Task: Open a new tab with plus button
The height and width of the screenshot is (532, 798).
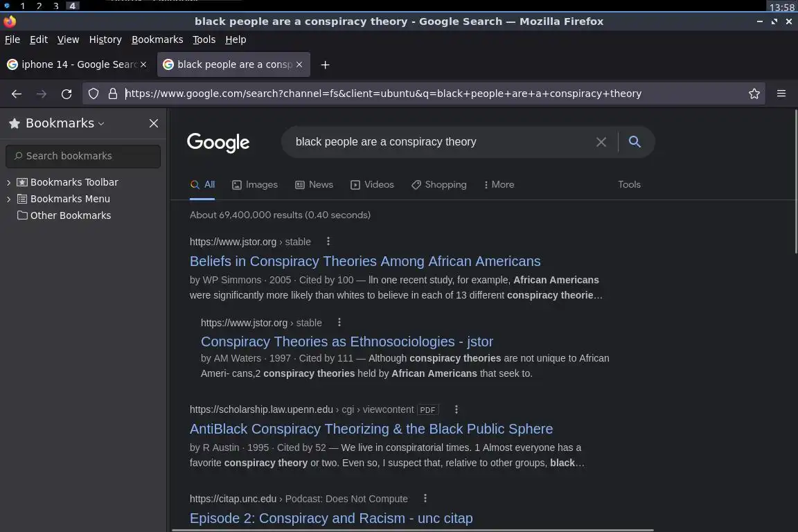Action: click(x=325, y=65)
